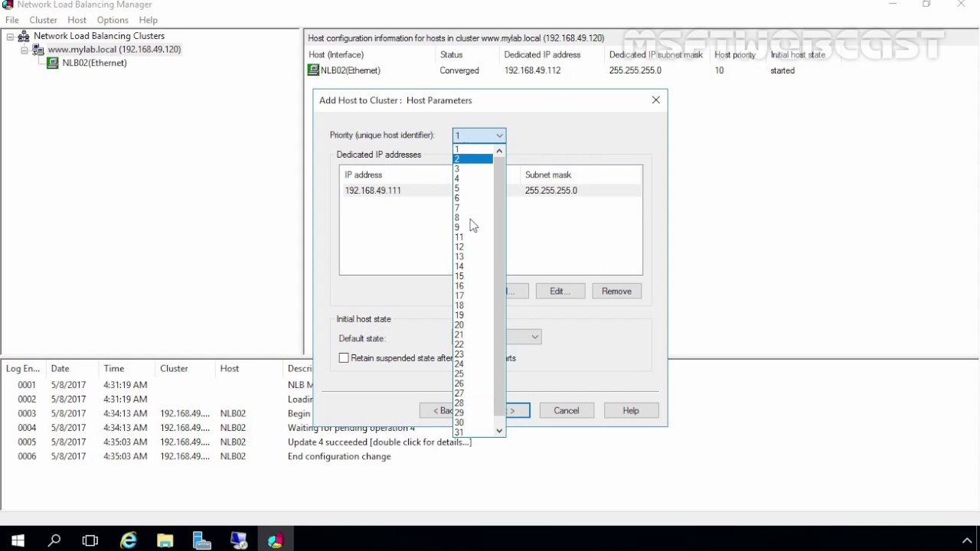Click the Remove button
Image resolution: width=980 pixels, height=551 pixels.
[616, 291]
